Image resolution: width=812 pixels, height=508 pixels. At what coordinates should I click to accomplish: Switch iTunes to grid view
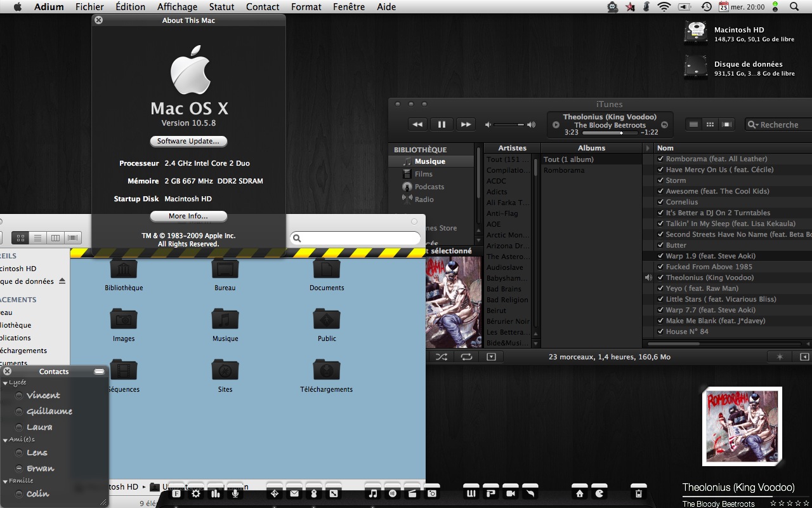click(x=710, y=124)
